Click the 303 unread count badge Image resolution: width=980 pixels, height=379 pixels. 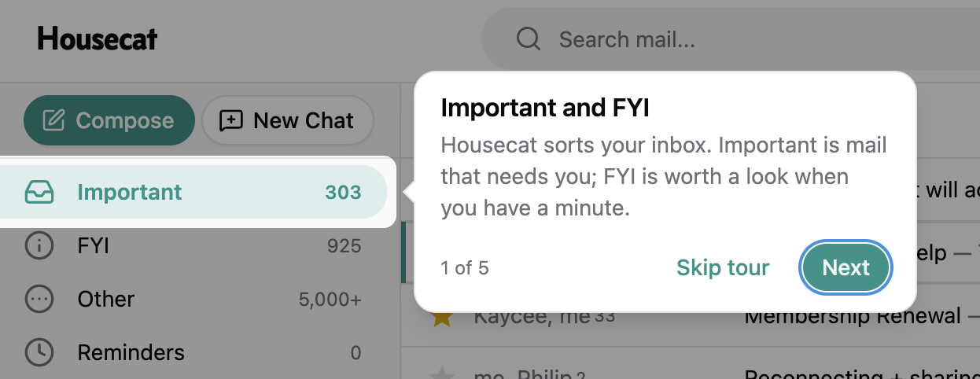(343, 192)
